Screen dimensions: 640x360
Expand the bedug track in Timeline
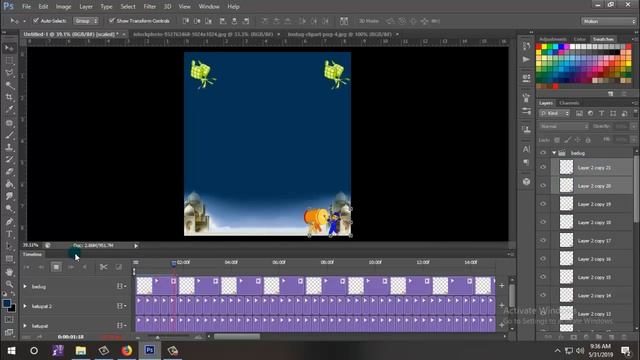25,287
